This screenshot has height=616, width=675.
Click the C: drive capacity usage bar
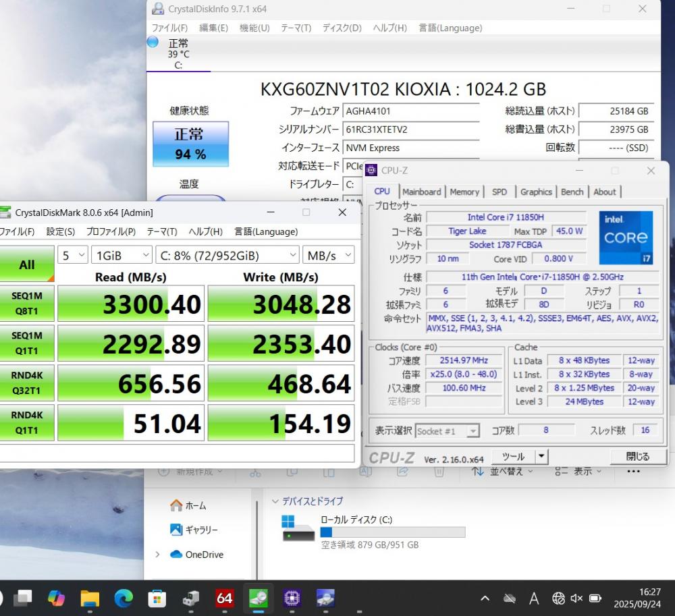(x=392, y=532)
